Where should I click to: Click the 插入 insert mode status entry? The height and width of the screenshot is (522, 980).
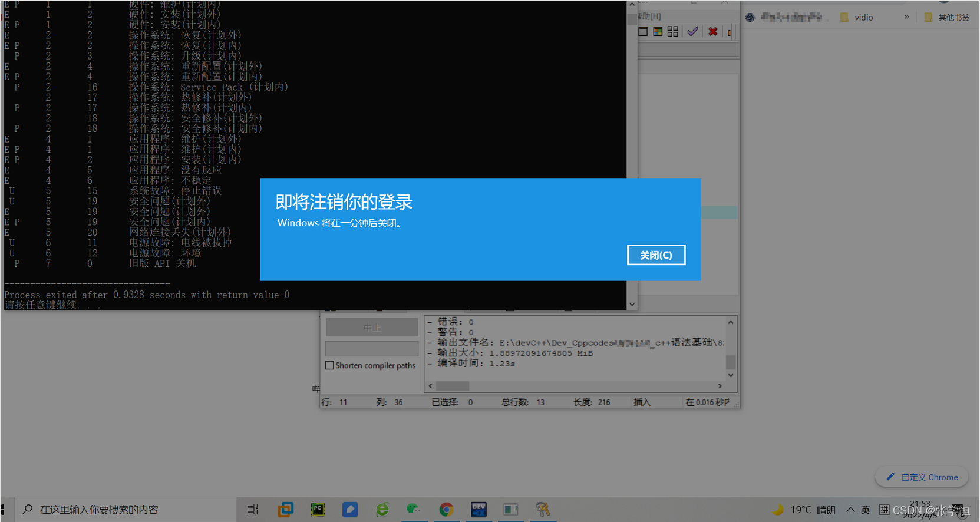point(642,402)
